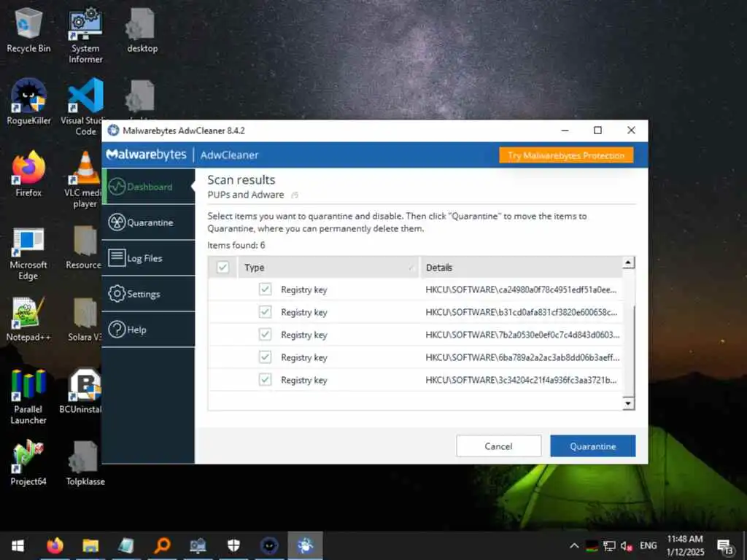
Task: Click the Details column header
Action: [x=521, y=267]
